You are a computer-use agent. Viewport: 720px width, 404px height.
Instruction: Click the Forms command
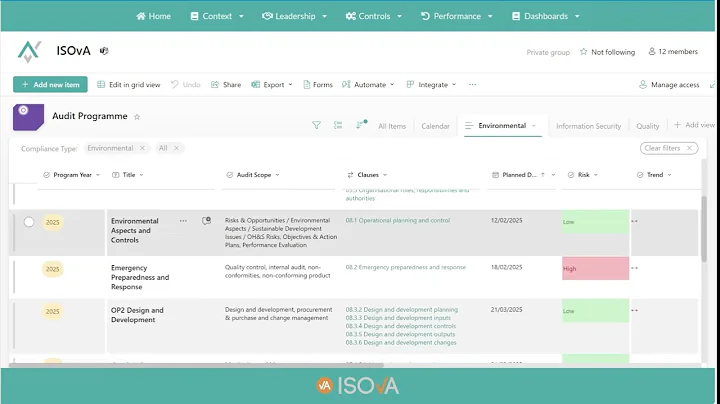318,84
